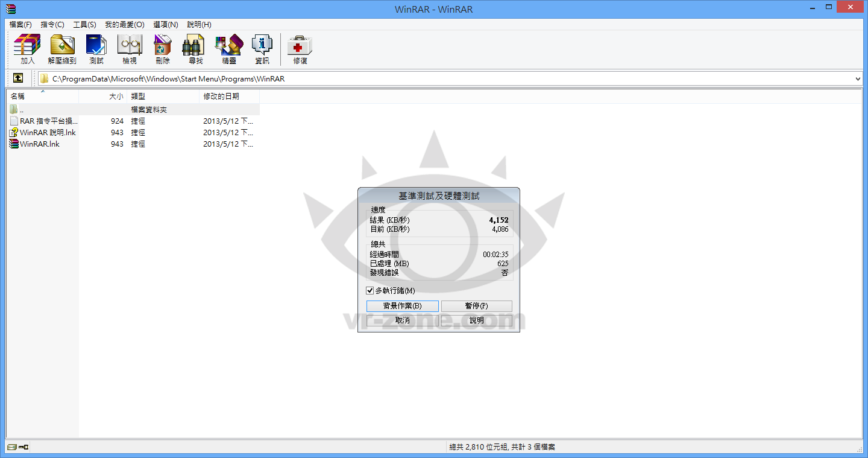Select the WinRAR 說明.lnk file name
Screen dimensions: 868x458
pyautogui.click(x=48, y=132)
